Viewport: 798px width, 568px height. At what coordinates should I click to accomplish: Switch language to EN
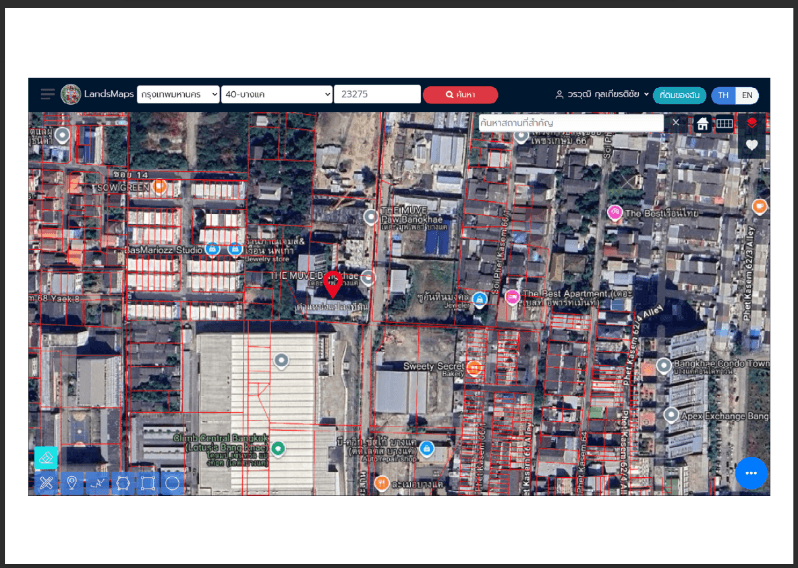click(x=747, y=95)
